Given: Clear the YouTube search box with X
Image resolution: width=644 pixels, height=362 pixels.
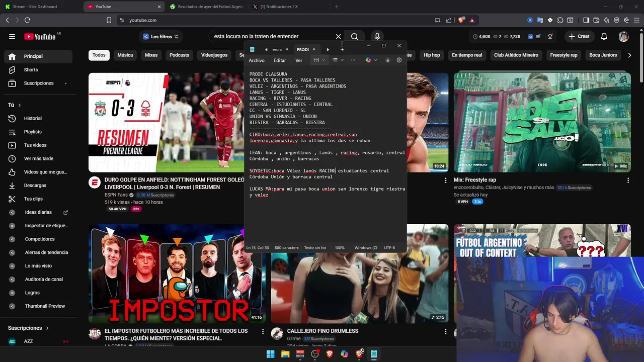Looking at the screenshot, I should coord(338,36).
